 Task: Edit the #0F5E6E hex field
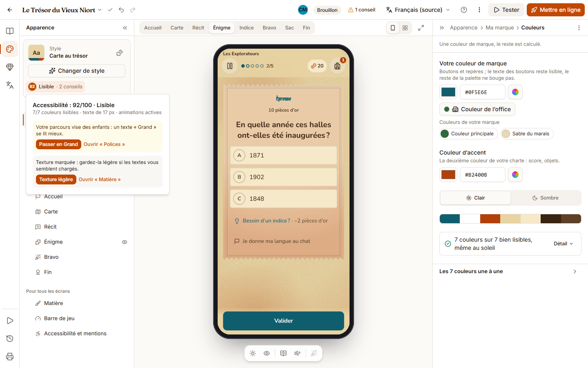483,92
